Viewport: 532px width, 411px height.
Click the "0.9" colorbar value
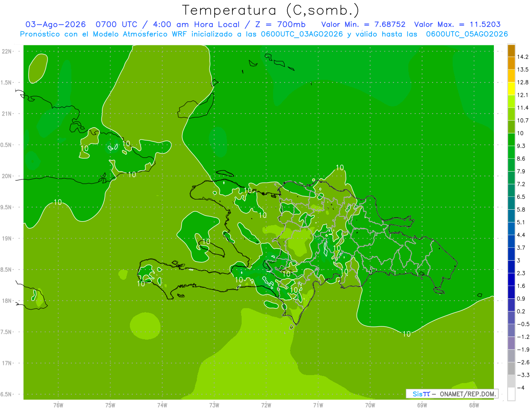(521, 298)
